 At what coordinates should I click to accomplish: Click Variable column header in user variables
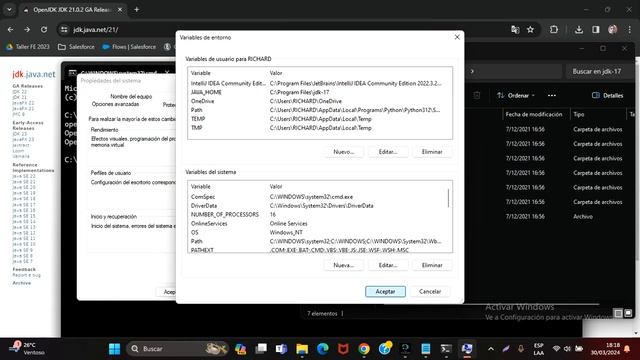coord(201,73)
